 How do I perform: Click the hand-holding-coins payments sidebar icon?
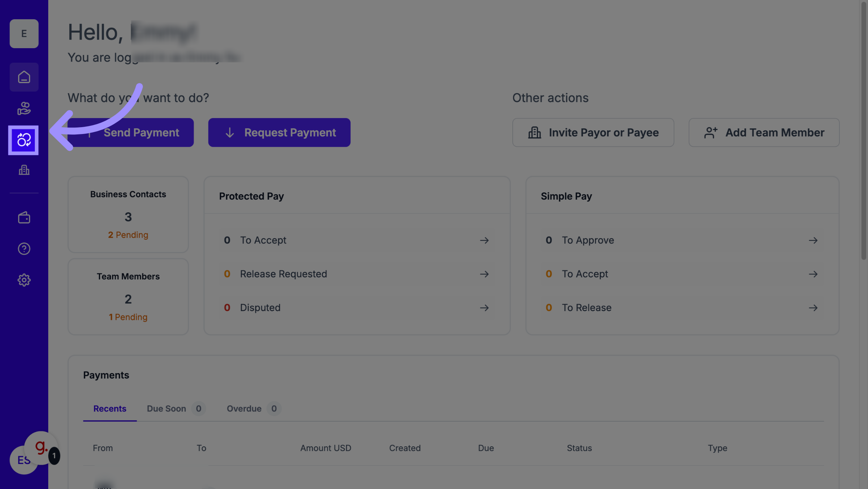point(24,108)
